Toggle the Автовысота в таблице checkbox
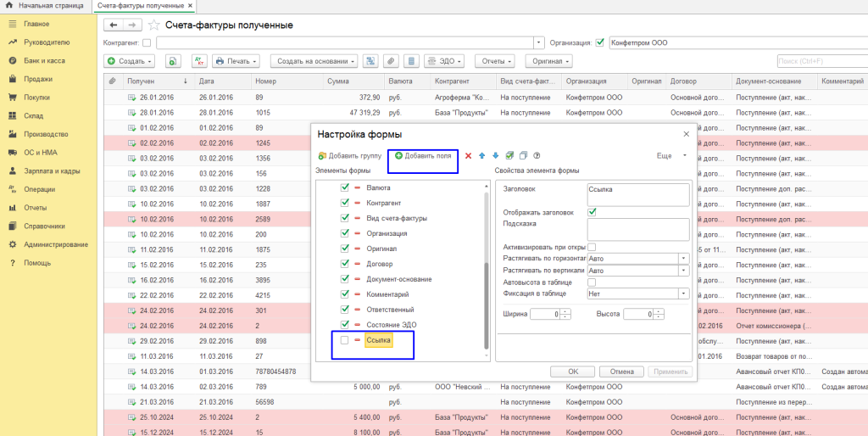Viewport: 868px width, 436px height. point(592,282)
